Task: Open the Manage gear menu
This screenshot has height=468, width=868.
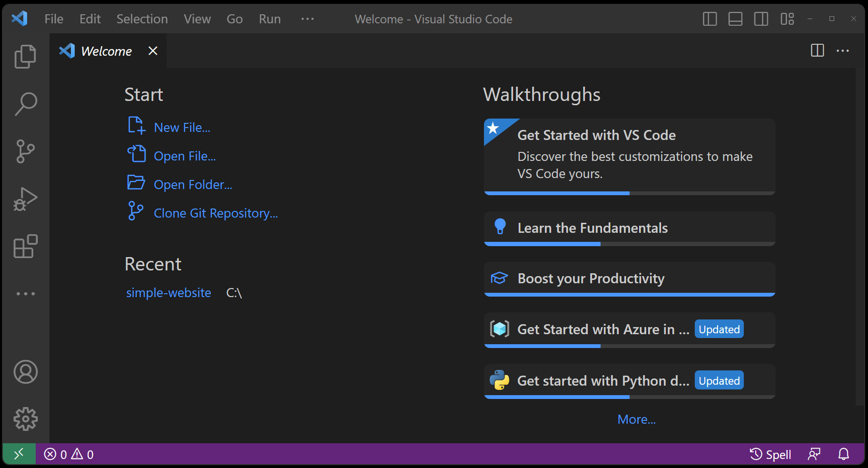Action: point(25,419)
